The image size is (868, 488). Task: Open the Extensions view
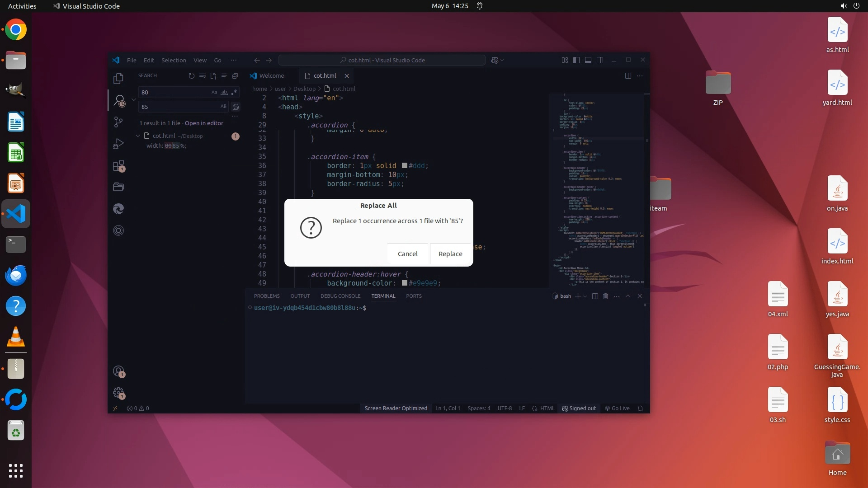click(118, 166)
